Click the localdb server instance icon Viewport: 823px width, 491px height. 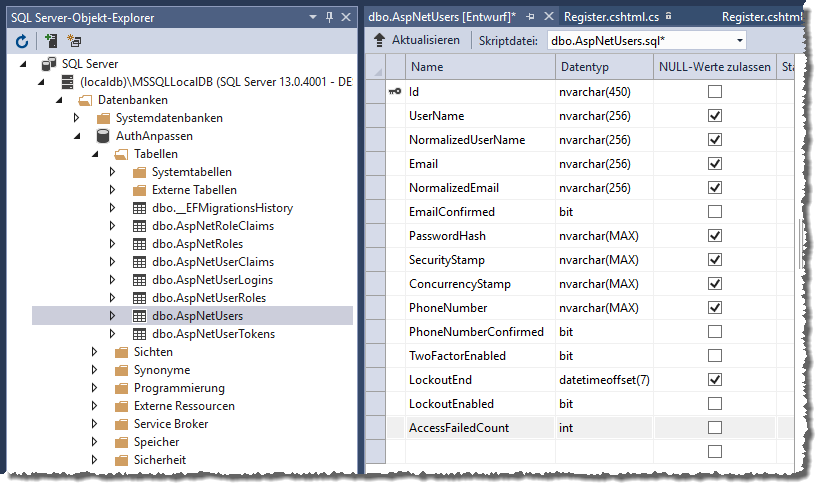pos(67,82)
